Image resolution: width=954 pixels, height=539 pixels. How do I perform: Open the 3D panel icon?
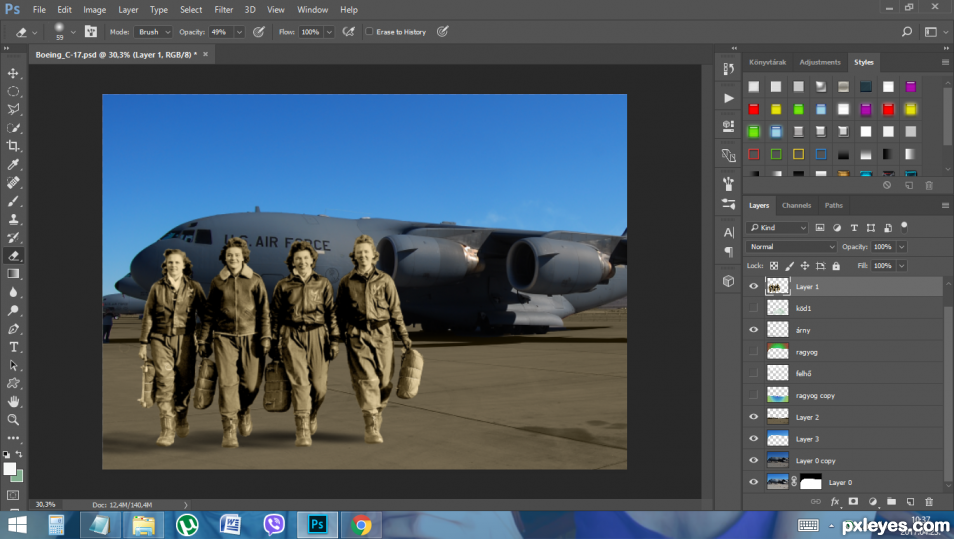coord(728,281)
